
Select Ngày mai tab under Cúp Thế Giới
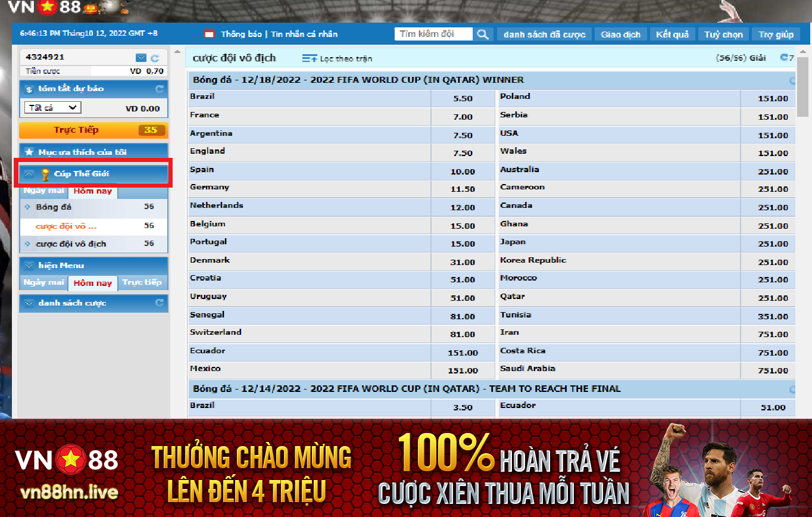click(x=43, y=191)
